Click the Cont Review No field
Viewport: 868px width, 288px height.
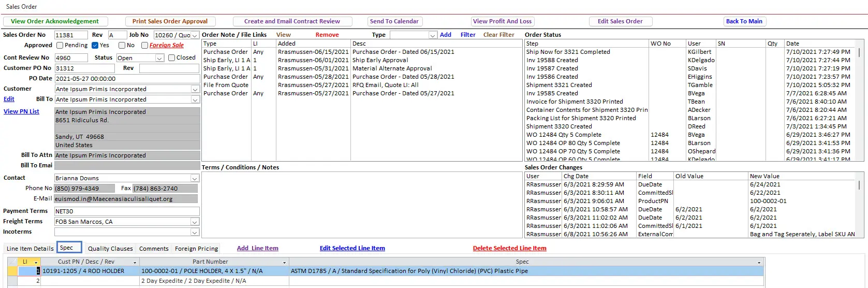71,58
